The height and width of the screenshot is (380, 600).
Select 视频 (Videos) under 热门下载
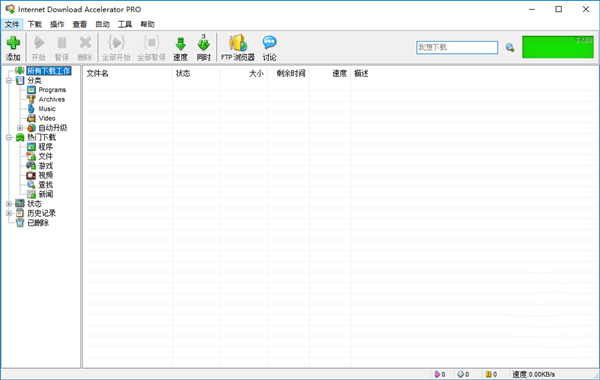46,175
